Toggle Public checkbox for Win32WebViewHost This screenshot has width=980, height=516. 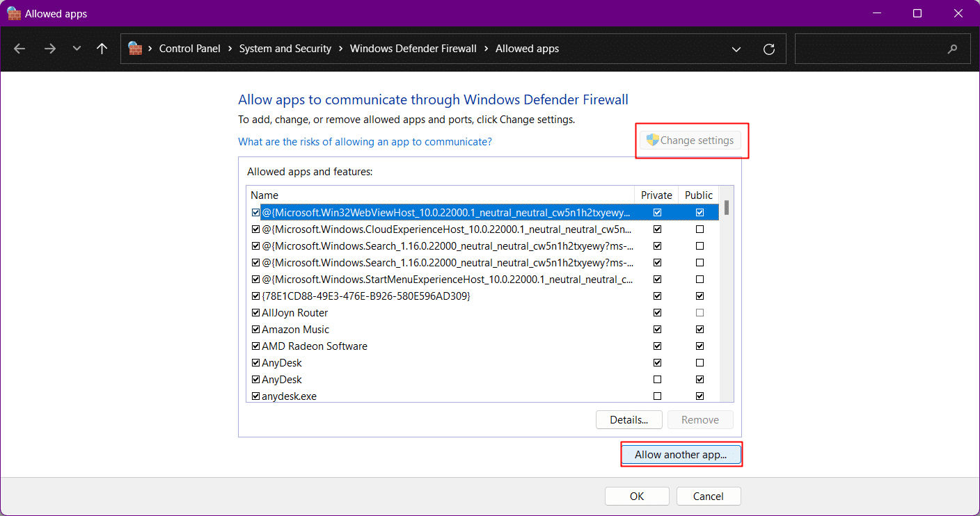pyautogui.click(x=700, y=213)
